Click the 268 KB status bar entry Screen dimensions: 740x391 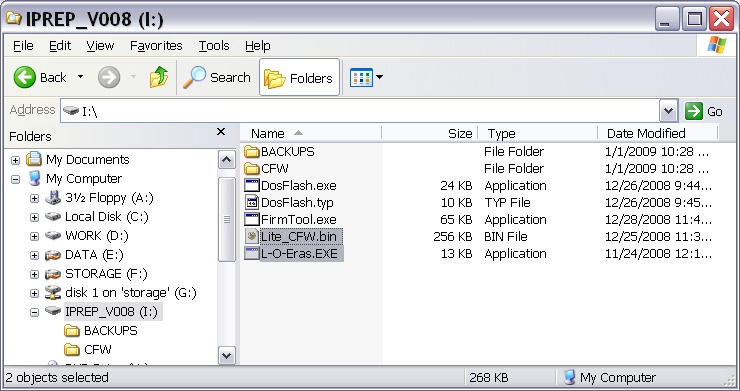point(488,377)
